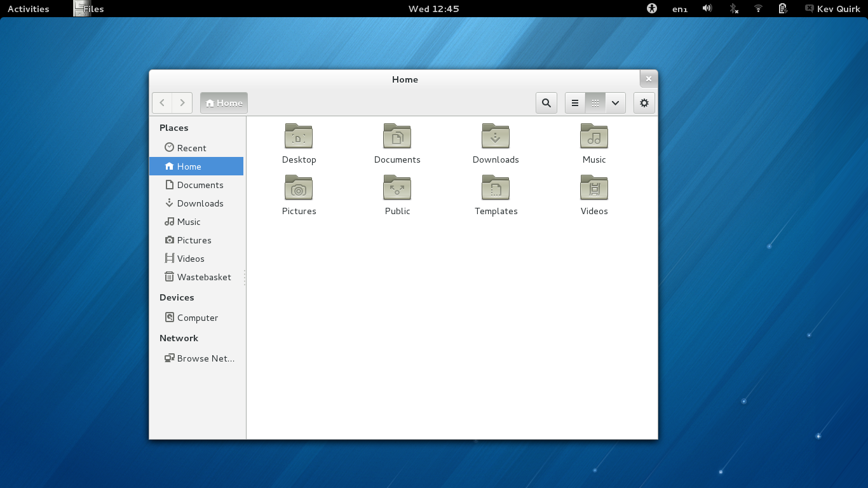Open the gear settings menu
Viewport: 868px width, 488px height.
point(644,103)
